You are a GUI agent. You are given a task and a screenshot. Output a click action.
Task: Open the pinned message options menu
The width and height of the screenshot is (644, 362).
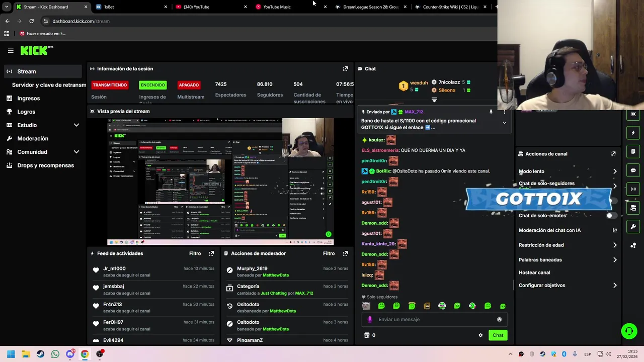click(x=504, y=112)
